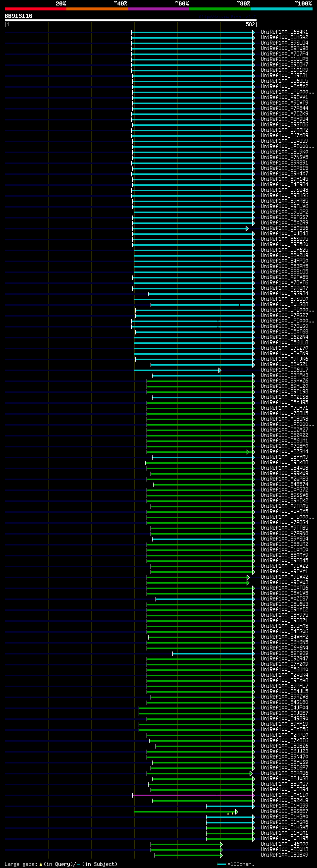Image resolution: width=317 pixels, height=868 pixels.
Task: Click hit label UniRef100_Q5ZA27
Action: 284,430
